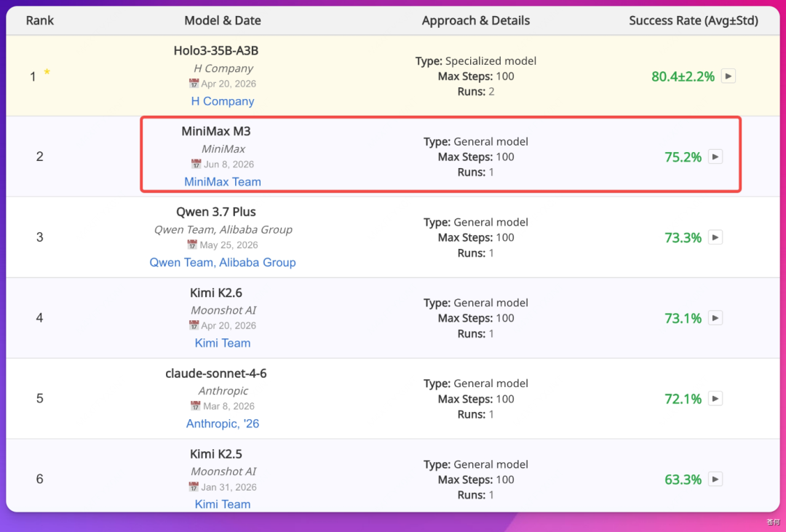Open the Anthropic, '26 link
The width and height of the screenshot is (786, 532).
click(223, 424)
